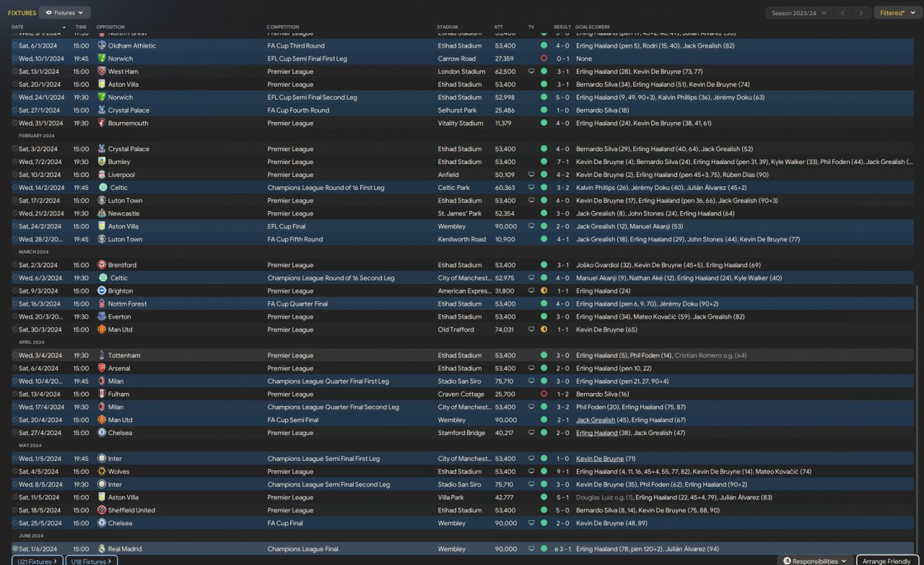
Task: Expand the Responsibilities dropdown
Action: [x=816, y=561]
